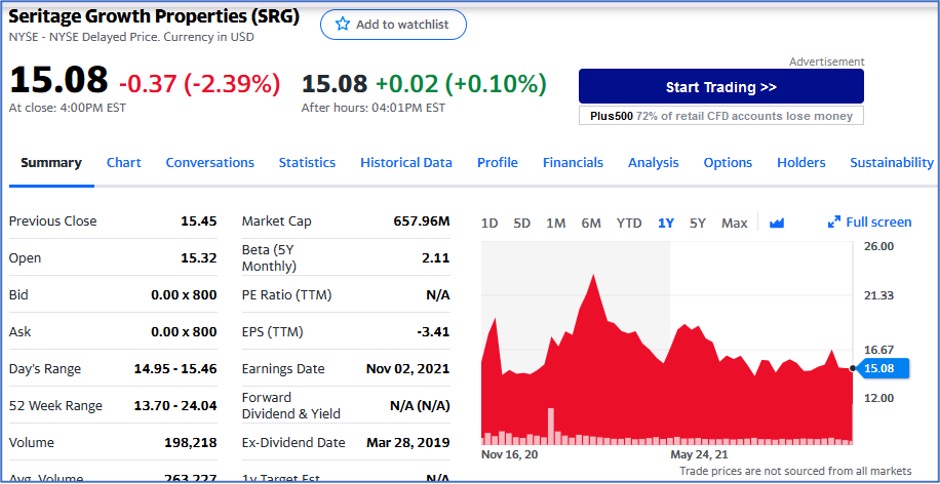Open the Holders tab
This screenshot has height=484, width=940.
801,163
